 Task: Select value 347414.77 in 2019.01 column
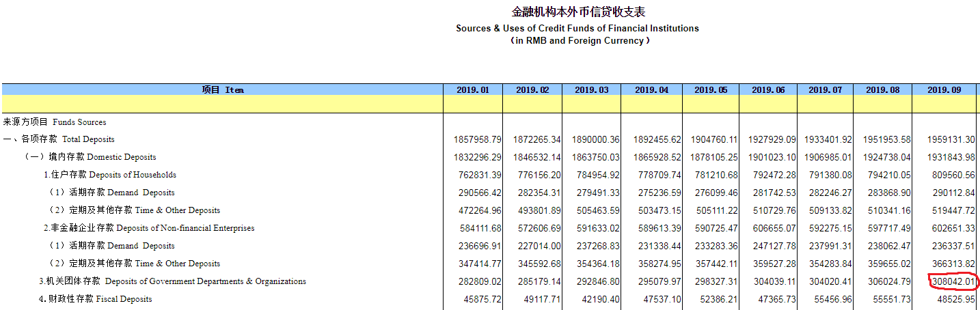tap(480, 264)
